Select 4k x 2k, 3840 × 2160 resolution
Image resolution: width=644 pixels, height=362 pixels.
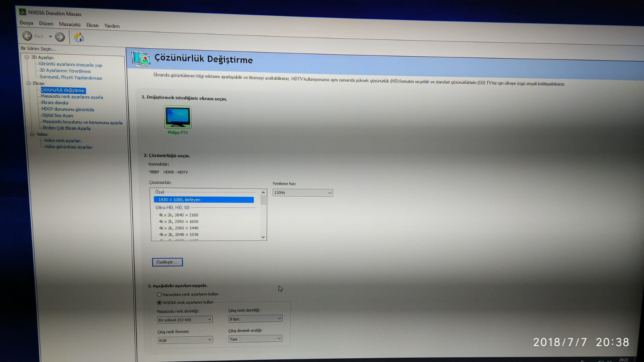pyautogui.click(x=178, y=215)
